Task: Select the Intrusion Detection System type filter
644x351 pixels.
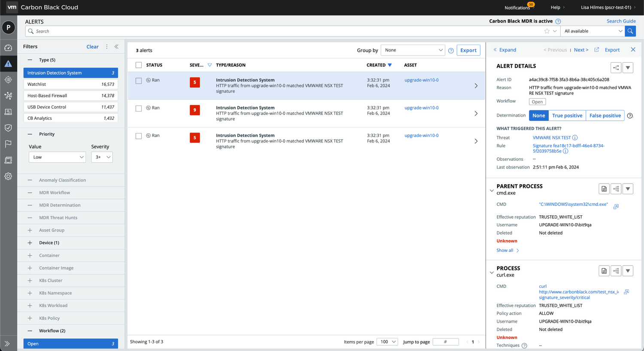Action: pos(71,73)
